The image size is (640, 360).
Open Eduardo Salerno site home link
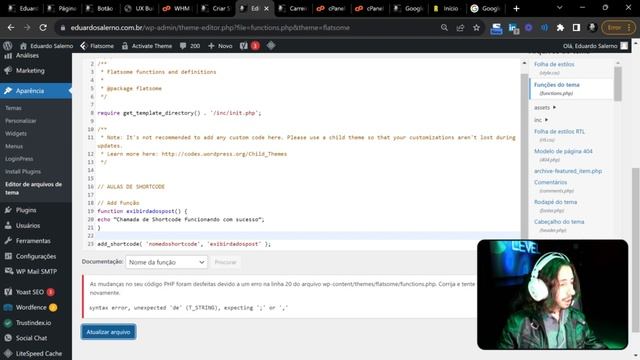coord(46,46)
